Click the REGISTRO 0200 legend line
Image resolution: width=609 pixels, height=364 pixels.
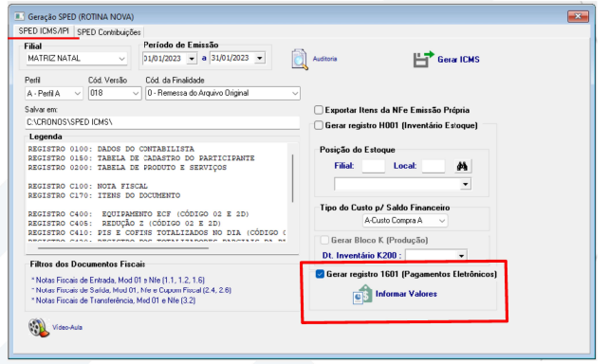[127, 168]
